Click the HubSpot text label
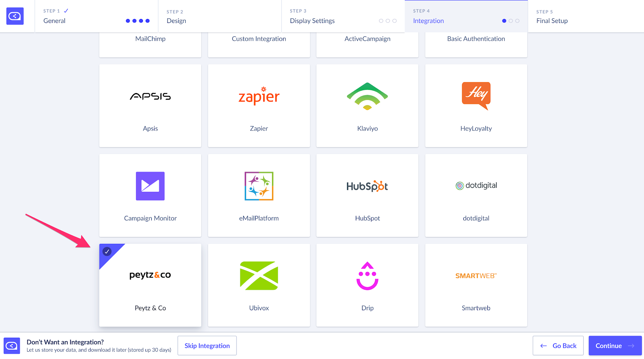Viewport: 644px width, 359px height. 367,218
